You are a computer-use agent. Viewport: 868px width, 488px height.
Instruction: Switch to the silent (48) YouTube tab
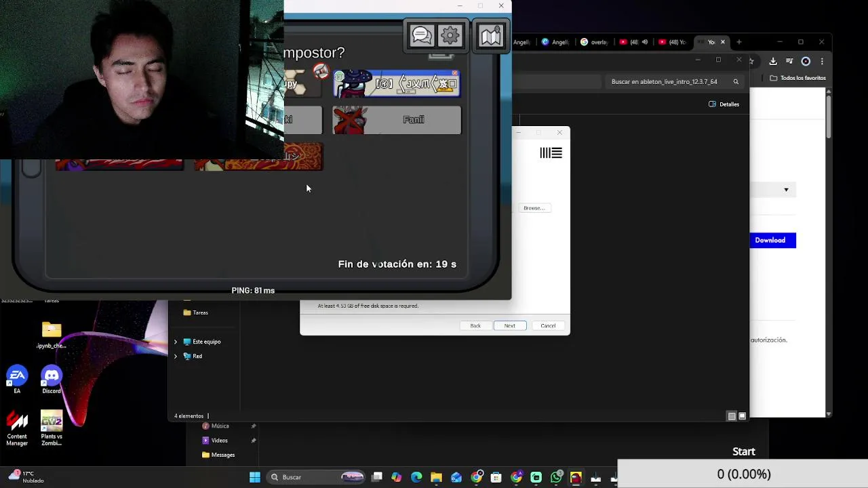pyautogui.click(x=672, y=42)
